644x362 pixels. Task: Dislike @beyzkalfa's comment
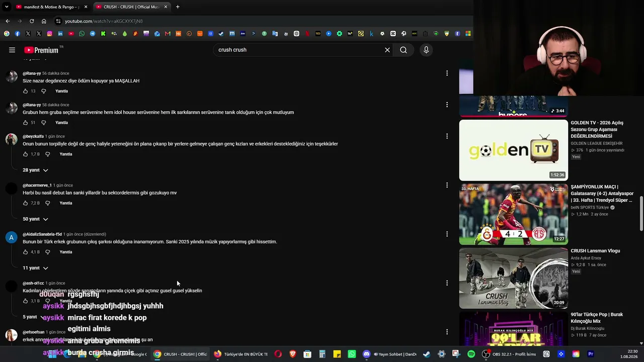click(x=48, y=154)
